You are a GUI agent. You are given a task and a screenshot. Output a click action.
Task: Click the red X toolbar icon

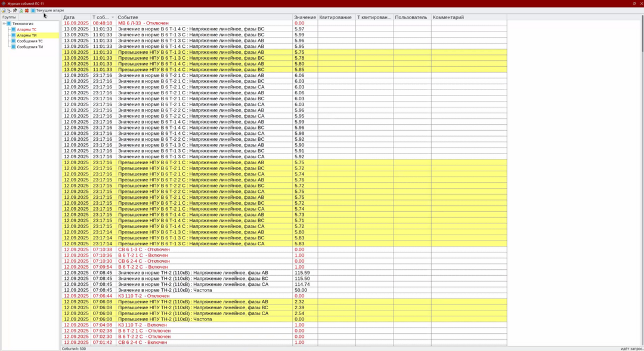[x=27, y=10]
